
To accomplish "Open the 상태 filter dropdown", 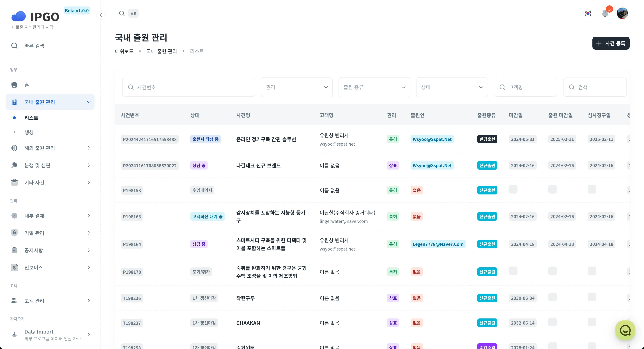I will 452,87.
